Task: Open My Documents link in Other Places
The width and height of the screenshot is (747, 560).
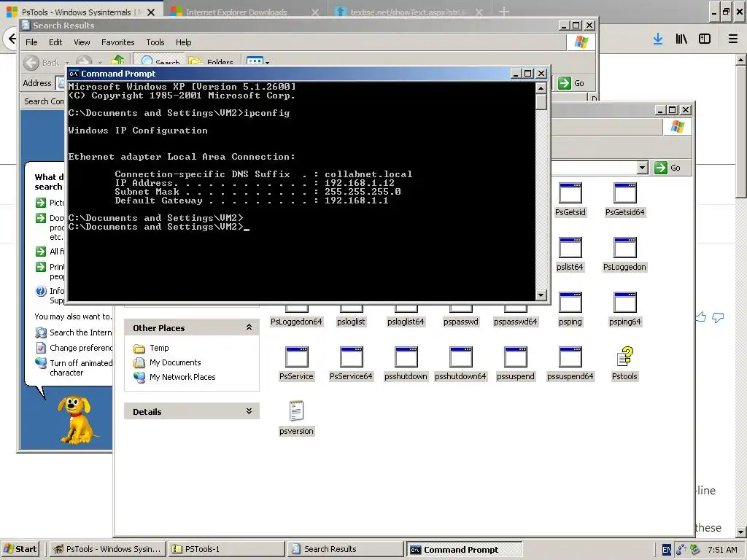Action: pos(175,362)
